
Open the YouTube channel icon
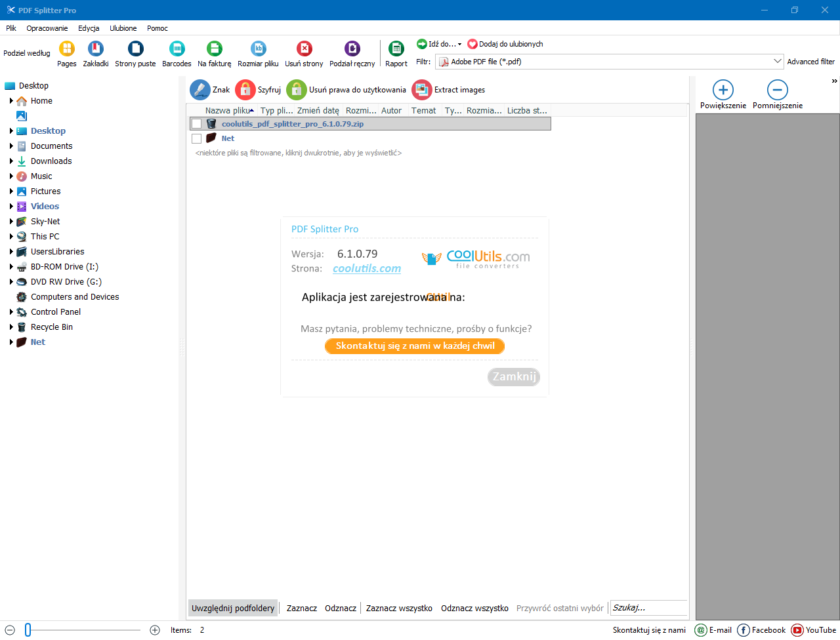click(x=797, y=630)
